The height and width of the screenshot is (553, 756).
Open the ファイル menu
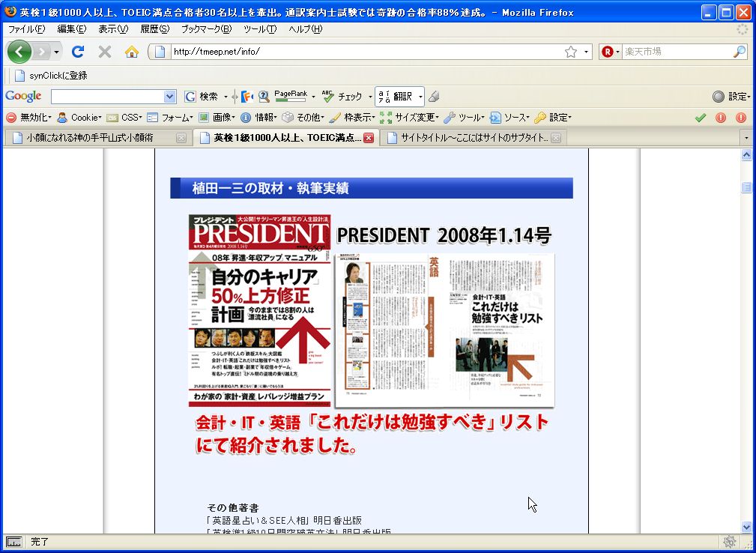(26, 29)
